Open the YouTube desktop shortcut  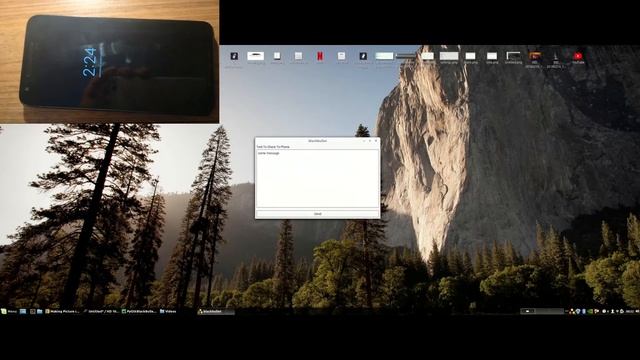pos(578,57)
